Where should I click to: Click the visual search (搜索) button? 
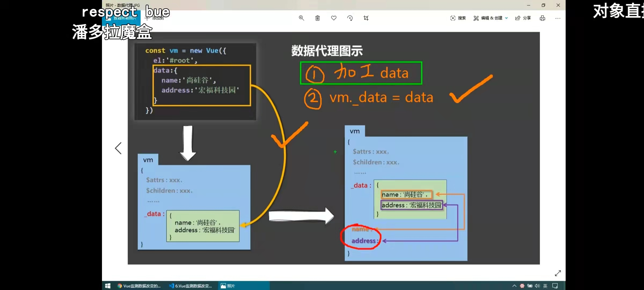[458, 18]
